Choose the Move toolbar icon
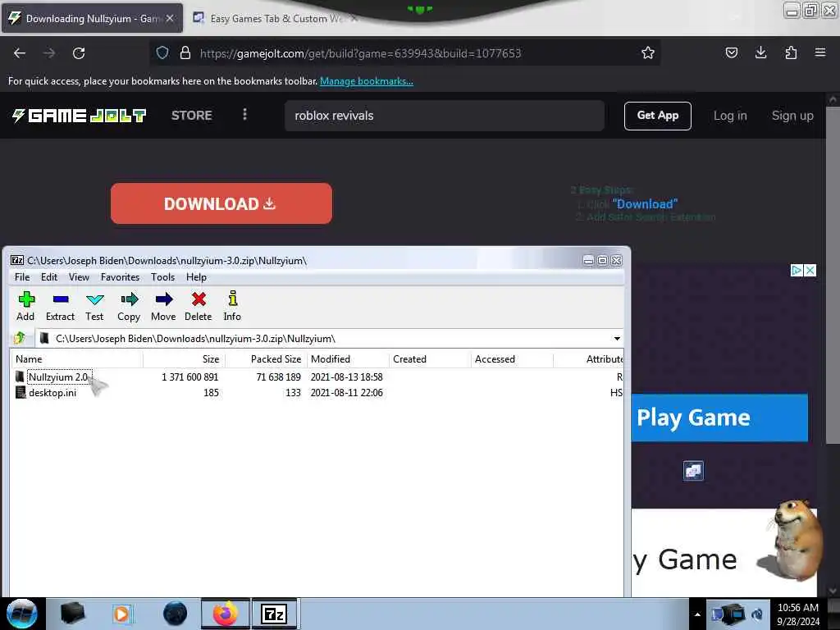The width and height of the screenshot is (840, 630). [163, 306]
